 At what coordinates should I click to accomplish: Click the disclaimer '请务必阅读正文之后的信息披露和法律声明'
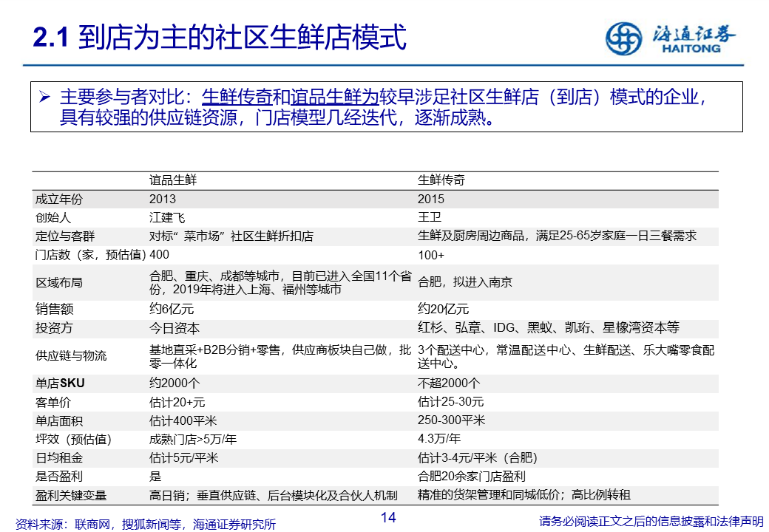click(x=651, y=521)
